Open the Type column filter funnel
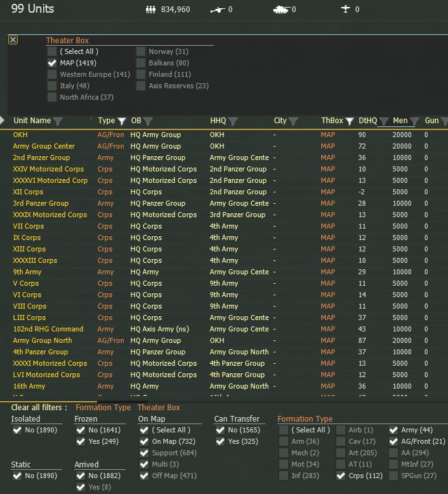 click(122, 121)
